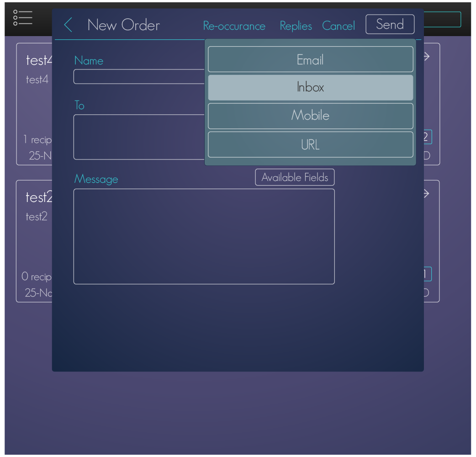Screen dimensions: 476x457
Task: Open the Replies section
Action: click(x=296, y=26)
